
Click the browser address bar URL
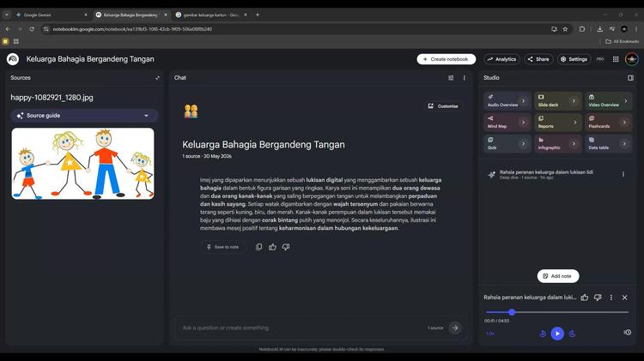132,29
